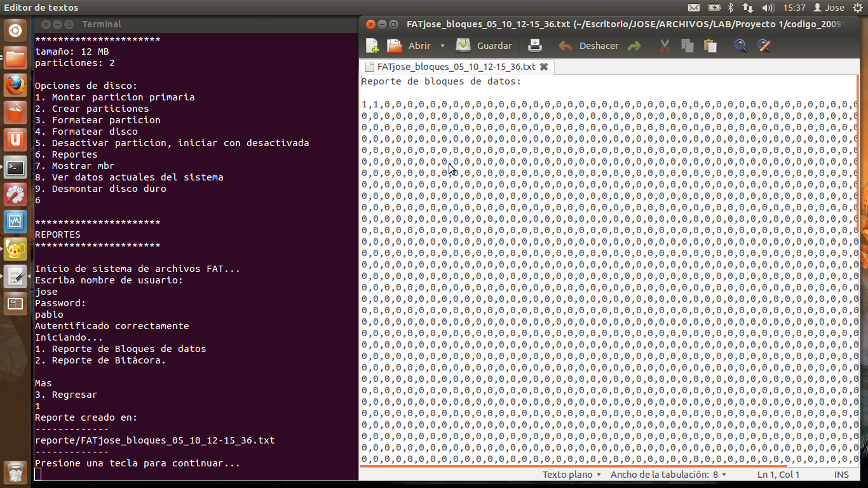Select the FATjose_bloques_05_10_12-15_36.txt tab
The image size is (868, 488).
pyautogui.click(x=456, y=67)
